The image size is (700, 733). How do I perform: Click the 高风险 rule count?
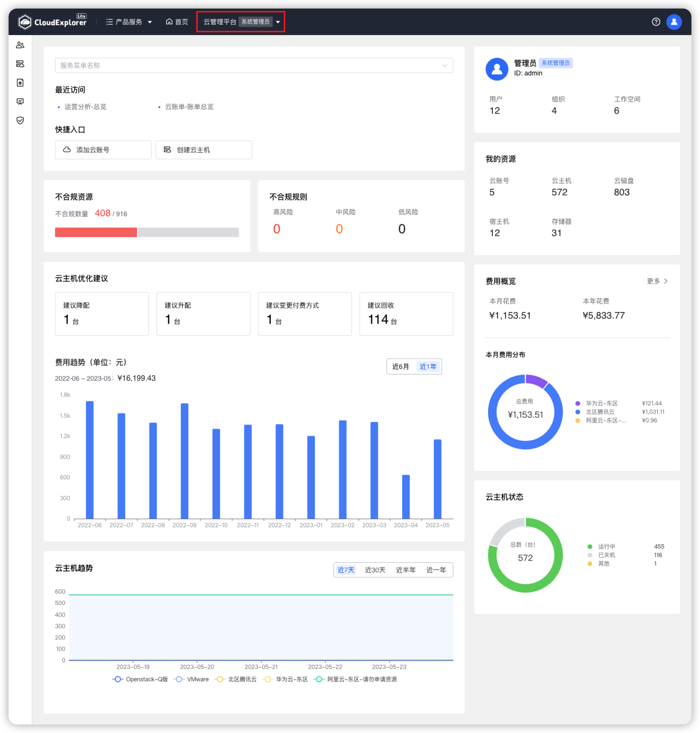pyautogui.click(x=276, y=229)
